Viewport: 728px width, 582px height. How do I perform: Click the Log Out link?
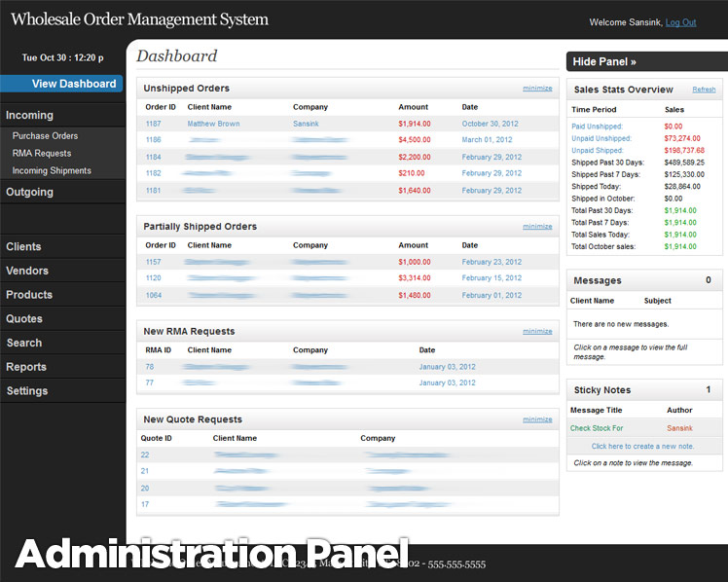(x=680, y=22)
